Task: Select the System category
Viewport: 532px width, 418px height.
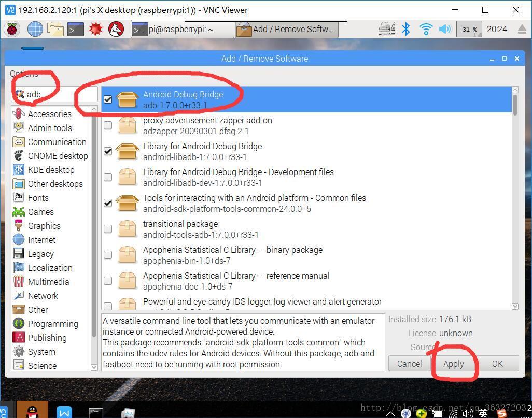Action: pyautogui.click(x=51, y=352)
